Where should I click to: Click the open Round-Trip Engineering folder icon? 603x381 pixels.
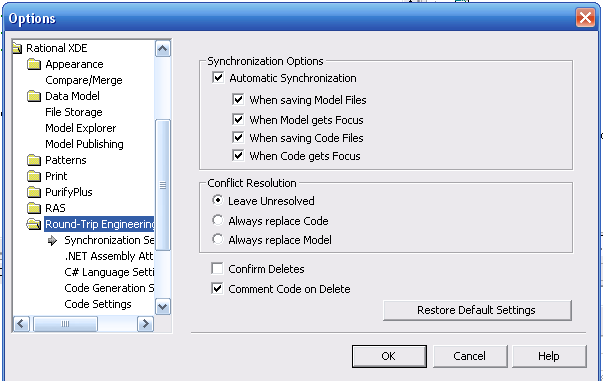34,224
